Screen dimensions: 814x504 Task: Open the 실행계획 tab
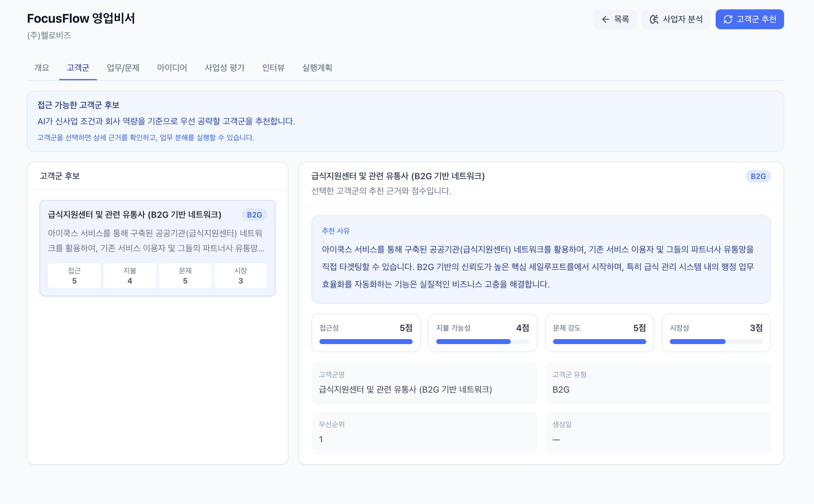pos(317,68)
